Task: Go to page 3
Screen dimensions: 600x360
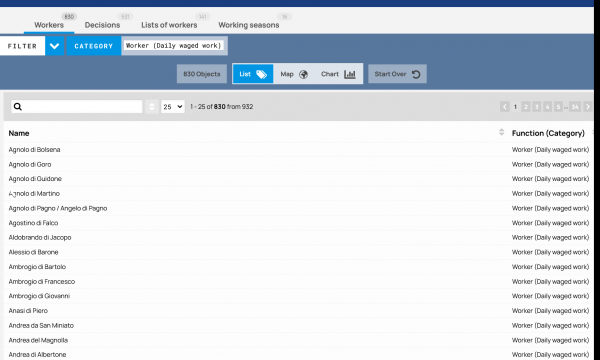Action: pos(536,107)
